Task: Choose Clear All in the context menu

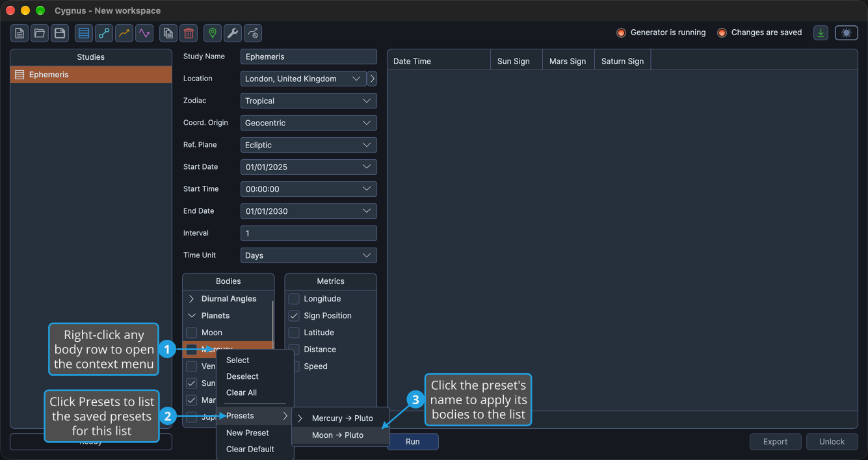Action: 255,392
